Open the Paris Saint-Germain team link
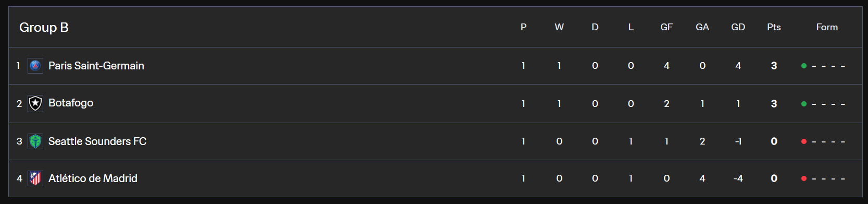The image size is (868, 204). click(96, 66)
